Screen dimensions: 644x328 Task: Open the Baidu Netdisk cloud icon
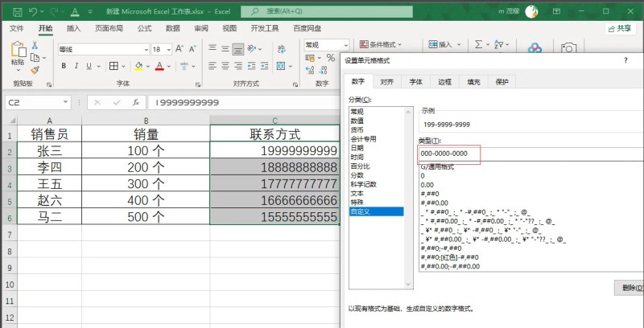click(x=535, y=48)
